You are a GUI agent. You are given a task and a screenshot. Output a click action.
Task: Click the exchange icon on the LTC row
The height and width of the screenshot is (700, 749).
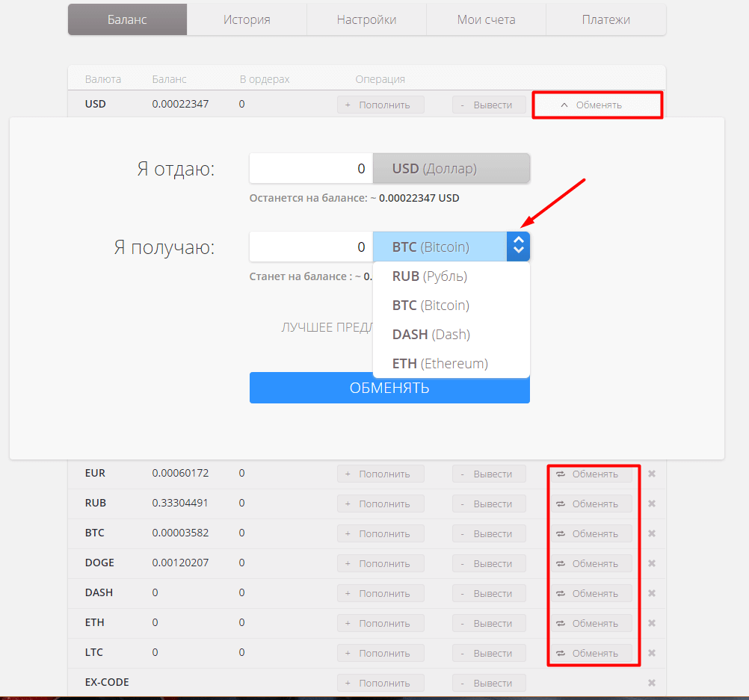pyautogui.click(x=559, y=652)
